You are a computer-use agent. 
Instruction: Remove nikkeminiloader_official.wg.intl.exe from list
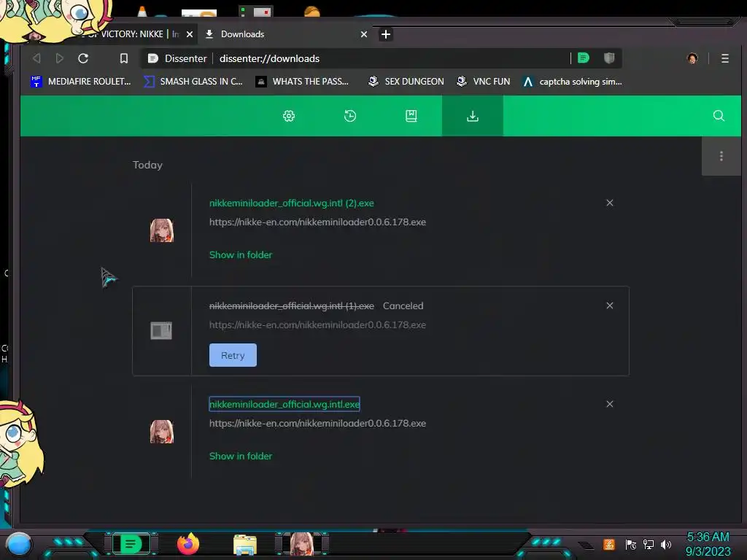coord(610,404)
